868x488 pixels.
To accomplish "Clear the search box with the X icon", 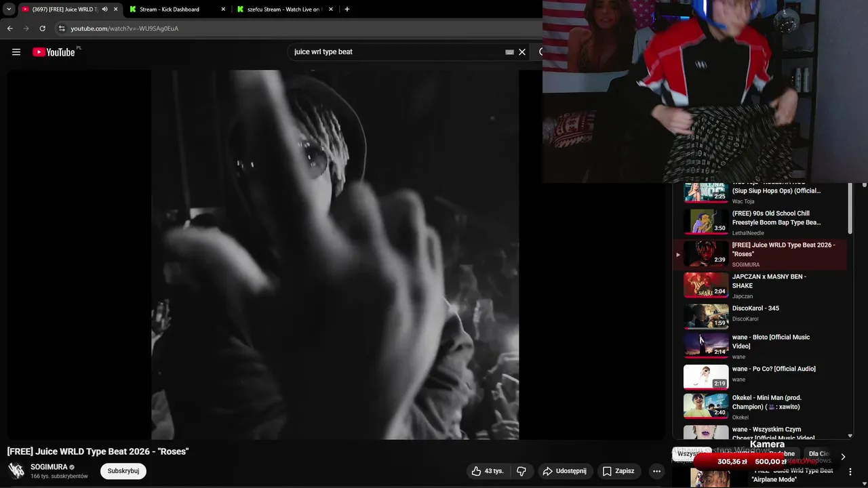I will coord(522,52).
